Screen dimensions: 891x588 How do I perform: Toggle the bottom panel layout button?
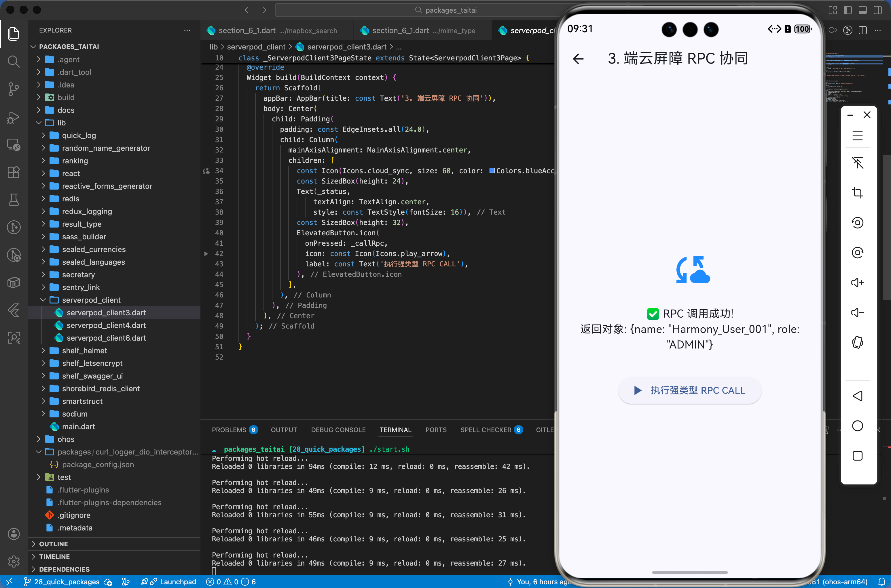(862, 10)
